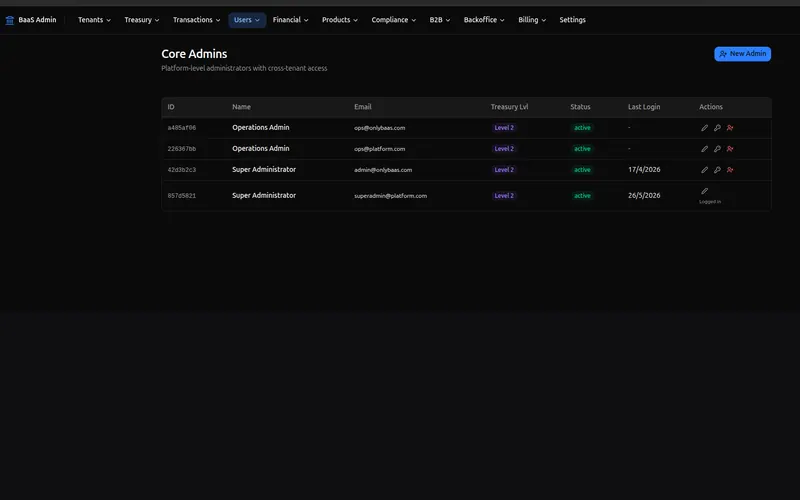Select the admin ID 42d3b2c3

182,170
